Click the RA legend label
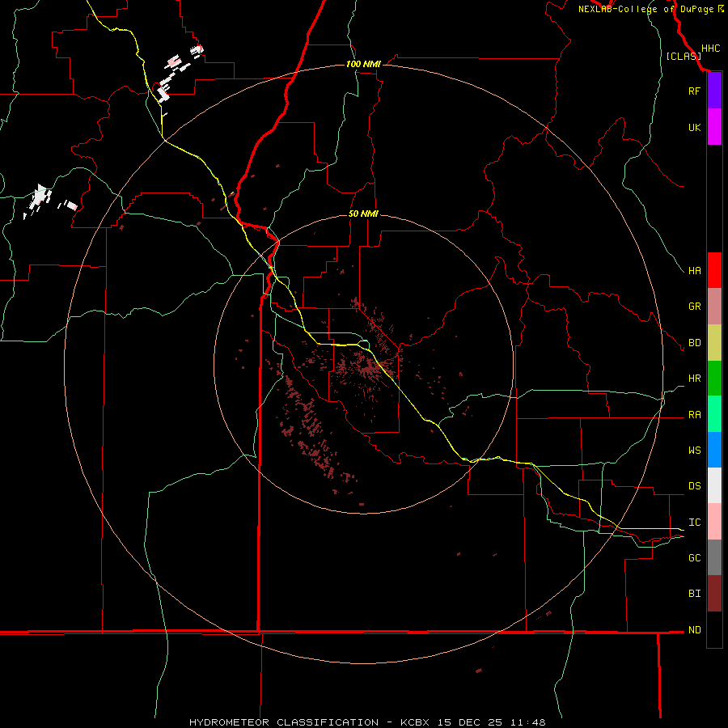728x728 pixels. [x=694, y=414]
